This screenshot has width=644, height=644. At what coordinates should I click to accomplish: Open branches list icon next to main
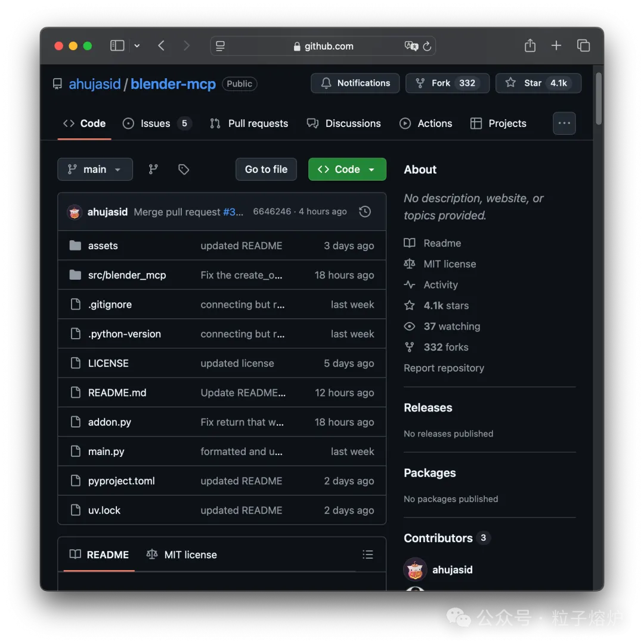(153, 169)
